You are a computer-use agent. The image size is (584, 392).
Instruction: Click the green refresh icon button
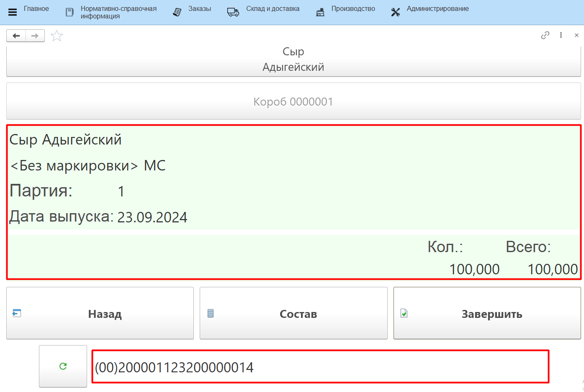click(x=63, y=366)
